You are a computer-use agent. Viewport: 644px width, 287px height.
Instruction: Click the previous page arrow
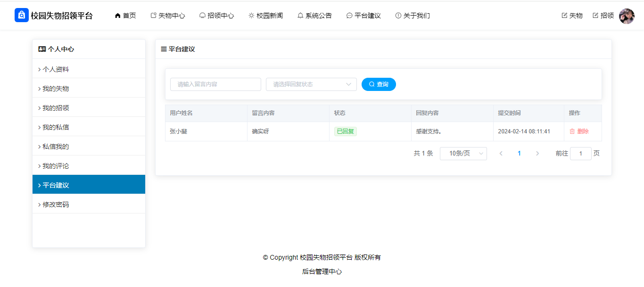[501, 154]
